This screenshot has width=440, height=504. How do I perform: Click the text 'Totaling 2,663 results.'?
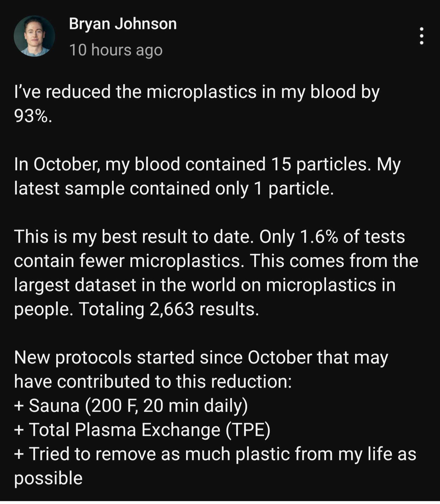(x=169, y=309)
